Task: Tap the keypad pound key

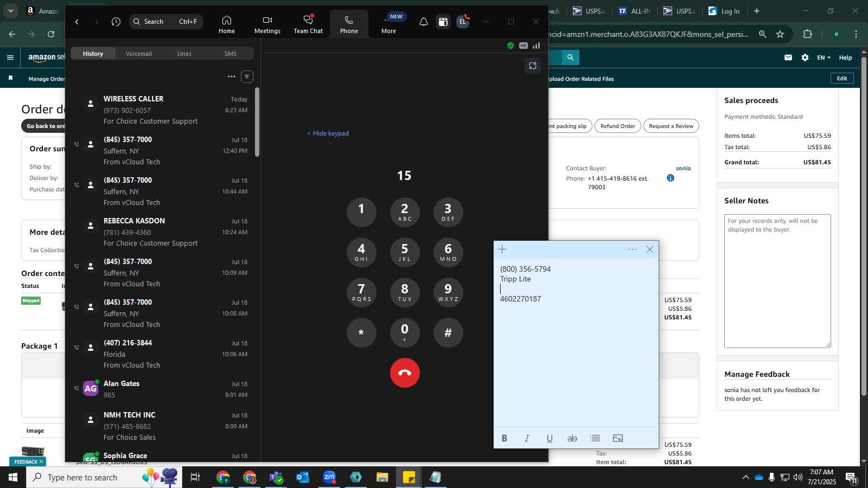Action: point(448,332)
